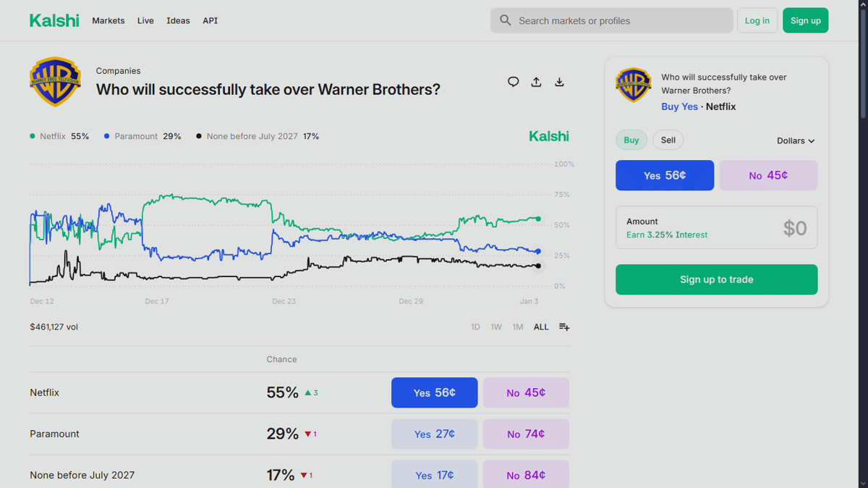The image size is (868, 488).
Task: Toggle the Netflix series legend dot
Action: (x=33, y=136)
